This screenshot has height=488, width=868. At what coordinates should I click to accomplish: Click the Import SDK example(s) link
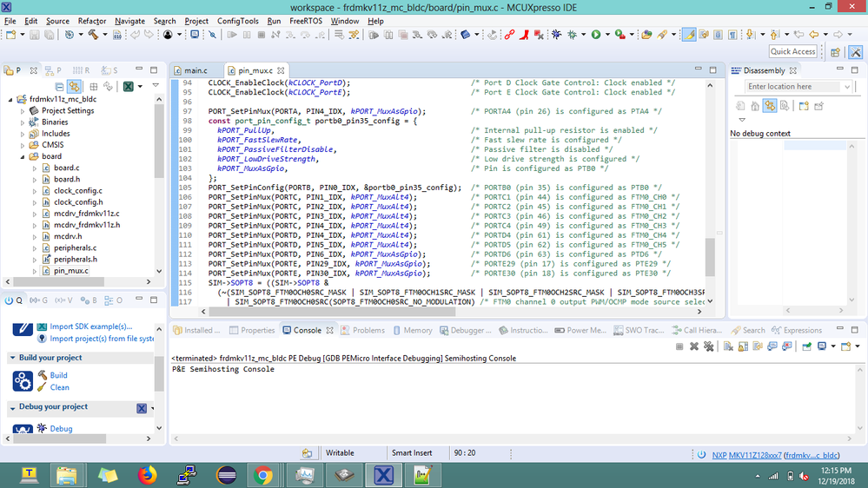point(90,326)
